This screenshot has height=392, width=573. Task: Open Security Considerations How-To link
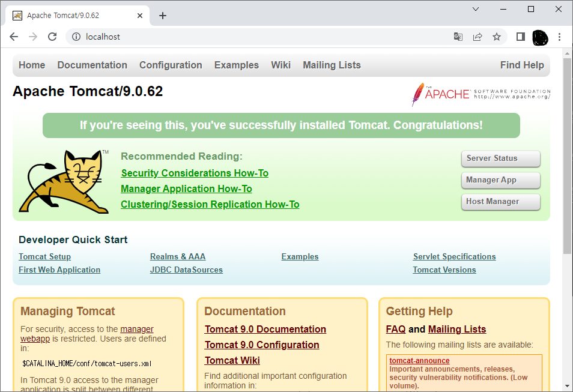[x=195, y=173]
